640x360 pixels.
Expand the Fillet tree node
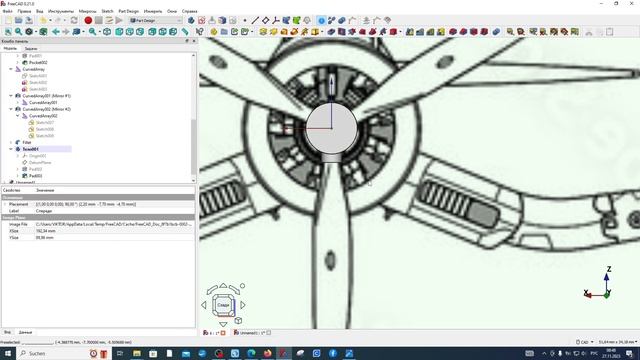click(x=11, y=142)
